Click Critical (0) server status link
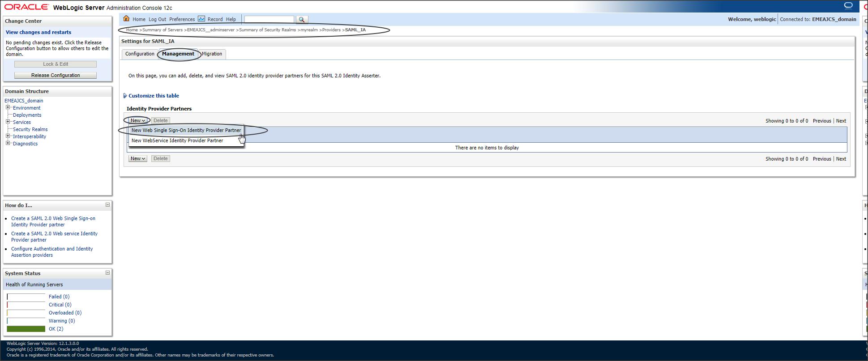The height and width of the screenshot is (361, 868). (60, 305)
